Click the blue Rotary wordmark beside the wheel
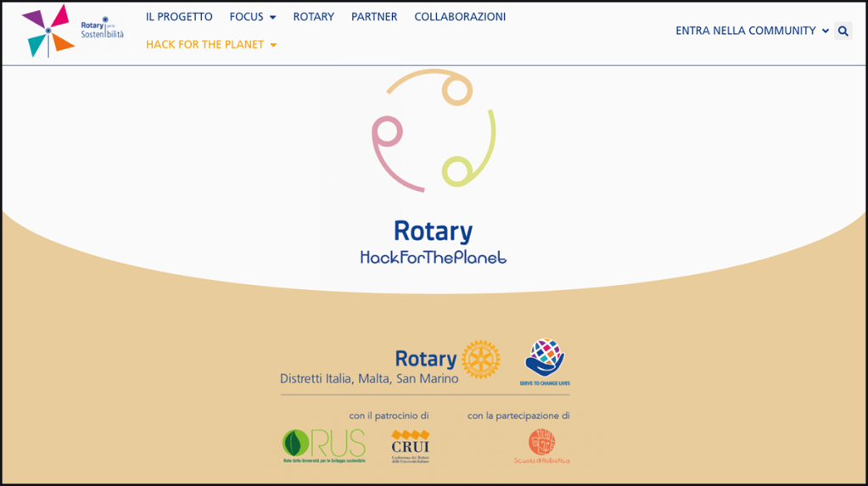This screenshot has height=486, width=868. coord(425,359)
